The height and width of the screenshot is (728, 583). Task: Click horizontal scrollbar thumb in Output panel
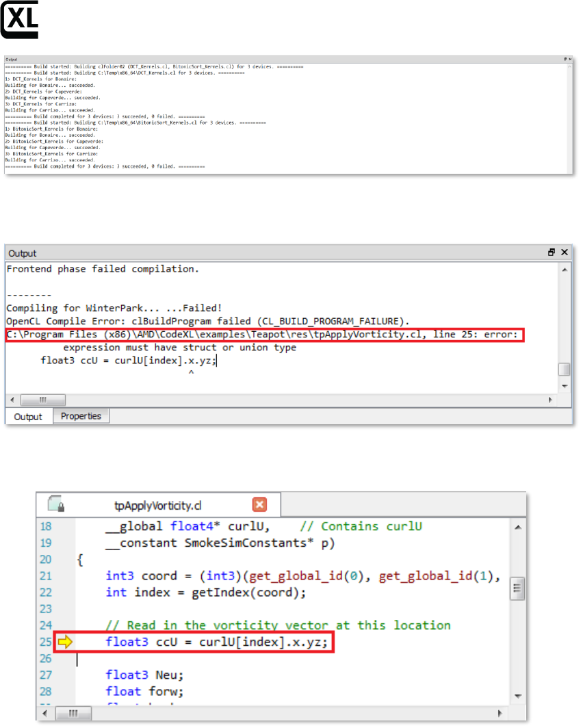[x=42, y=400]
